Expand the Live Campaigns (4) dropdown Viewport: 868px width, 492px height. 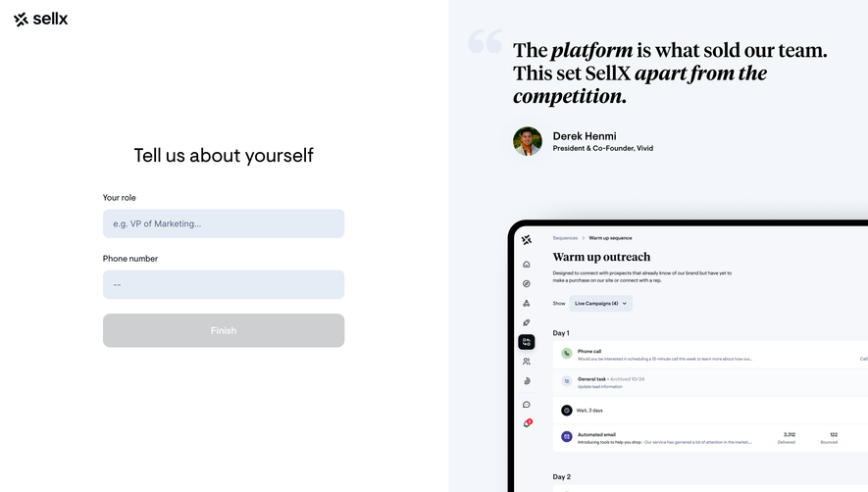point(600,303)
